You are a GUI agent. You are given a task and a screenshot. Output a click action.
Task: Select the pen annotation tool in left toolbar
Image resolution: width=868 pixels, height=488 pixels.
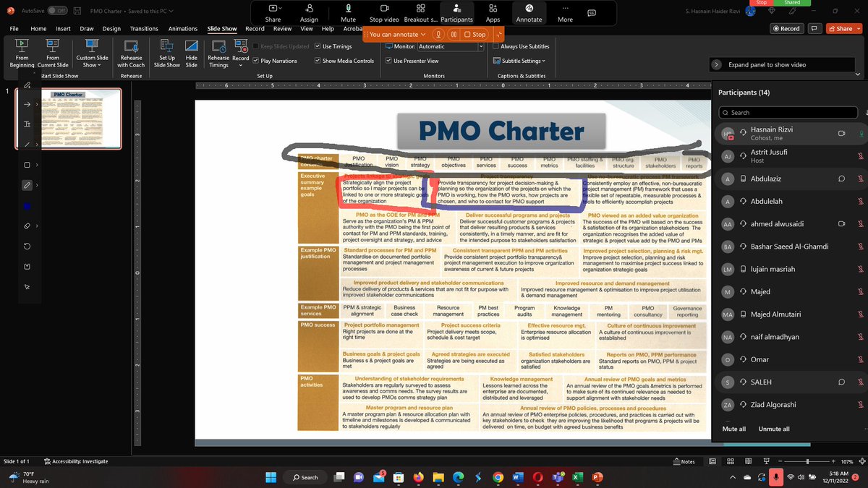(27, 185)
